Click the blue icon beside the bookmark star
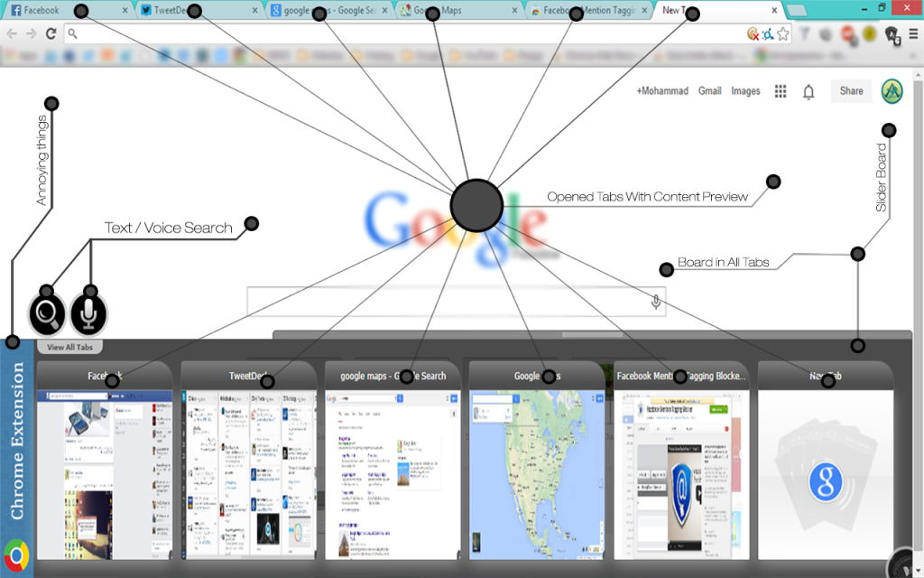This screenshot has width=924, height=578. tap(767, 34)
